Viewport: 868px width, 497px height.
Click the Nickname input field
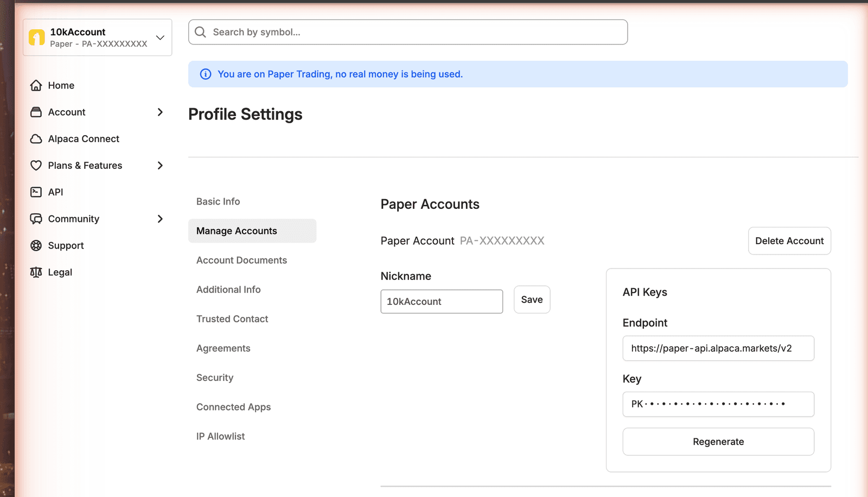[x=442, y=301]
